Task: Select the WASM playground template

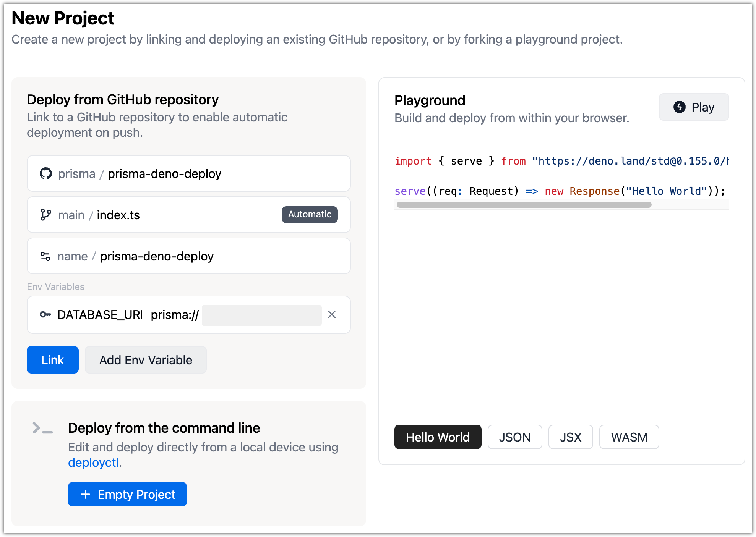Action: [629, 437]
